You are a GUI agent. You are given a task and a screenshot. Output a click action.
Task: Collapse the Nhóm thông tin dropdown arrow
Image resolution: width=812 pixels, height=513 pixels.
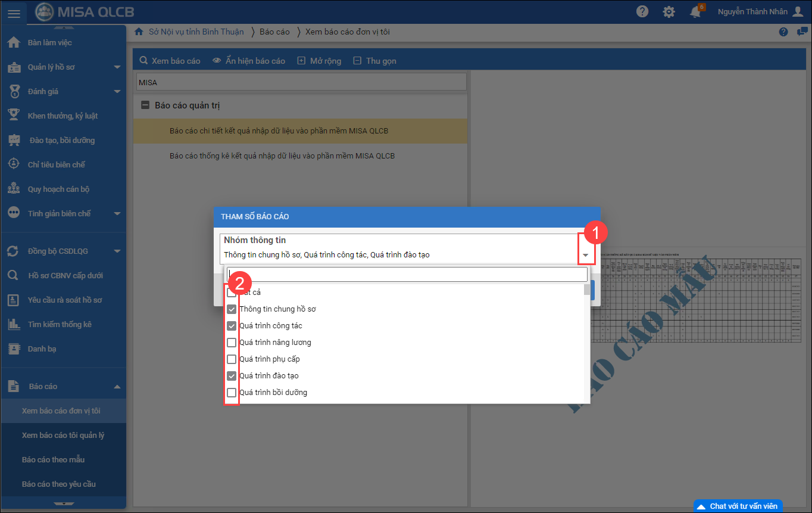point(586,255)
